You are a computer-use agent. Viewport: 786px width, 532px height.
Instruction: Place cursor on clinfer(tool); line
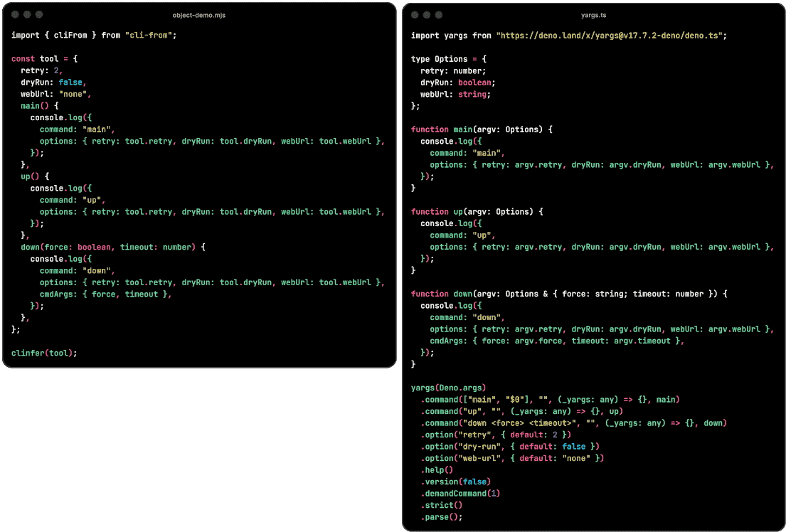[x=44, y=353]
